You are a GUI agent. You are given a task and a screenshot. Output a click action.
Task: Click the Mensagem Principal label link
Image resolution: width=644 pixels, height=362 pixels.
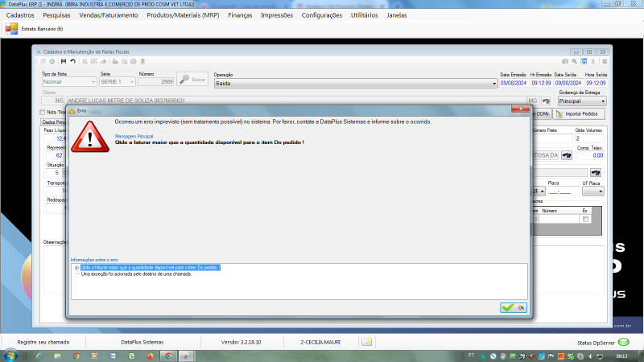(x=134, y=136)
